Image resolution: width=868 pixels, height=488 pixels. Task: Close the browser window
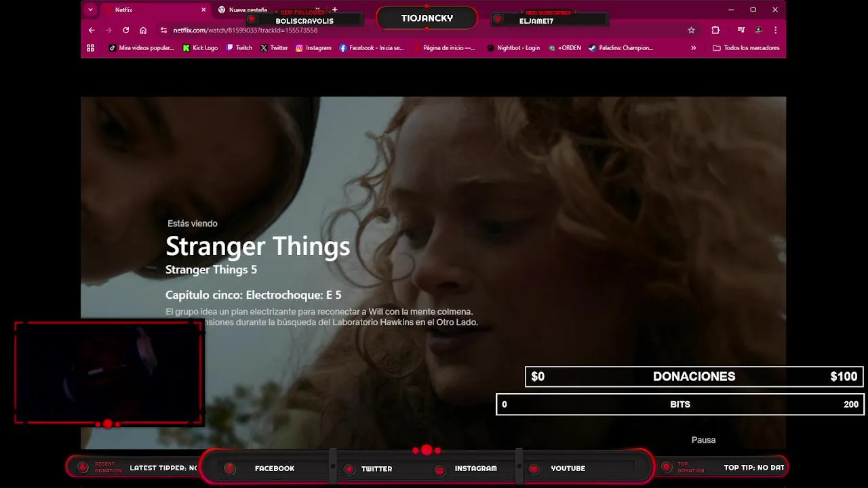point(775,9)
